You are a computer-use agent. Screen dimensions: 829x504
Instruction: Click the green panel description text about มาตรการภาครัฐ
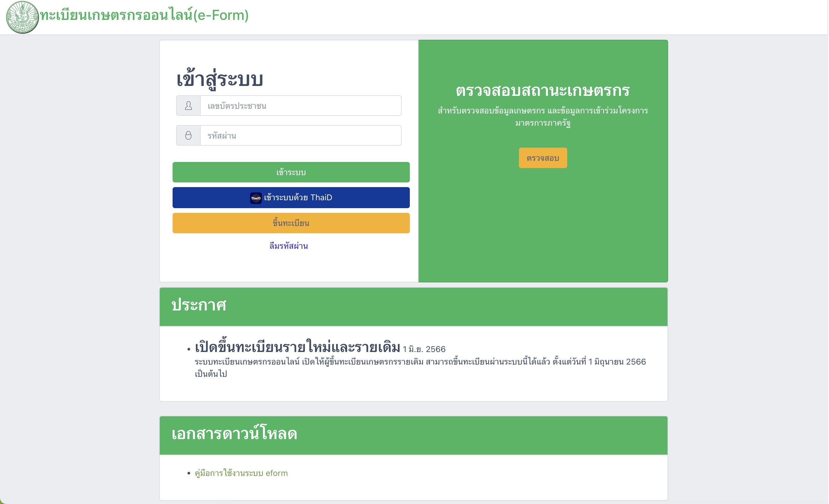(x=543, y=117)
